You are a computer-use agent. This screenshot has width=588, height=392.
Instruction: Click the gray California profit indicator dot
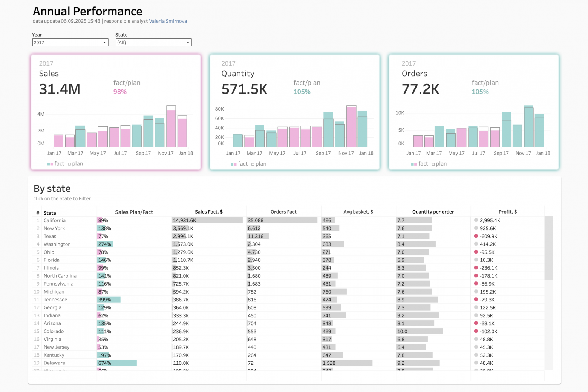click(x=476, y=220)
